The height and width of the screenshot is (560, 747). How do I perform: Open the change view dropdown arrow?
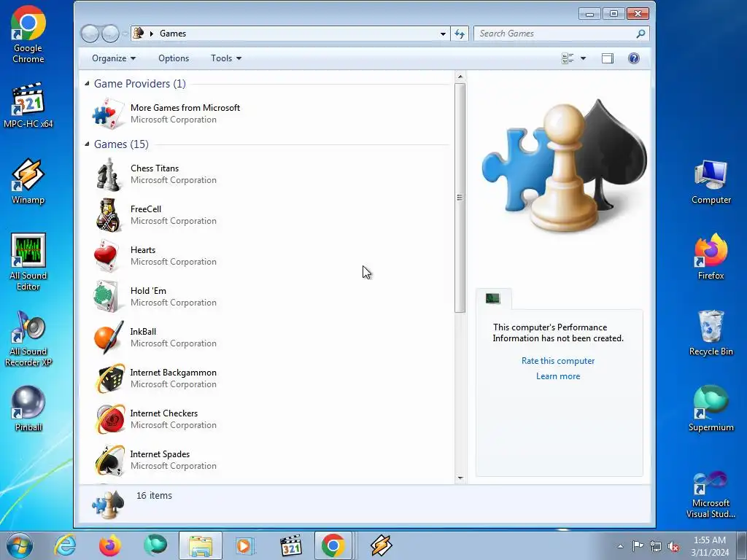[583, 58]
